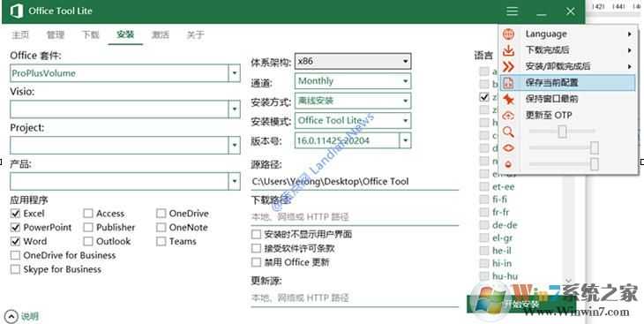644x324 pixels.
Task: Open the hamburger menu icon in title bar
Action: [512, 11]
